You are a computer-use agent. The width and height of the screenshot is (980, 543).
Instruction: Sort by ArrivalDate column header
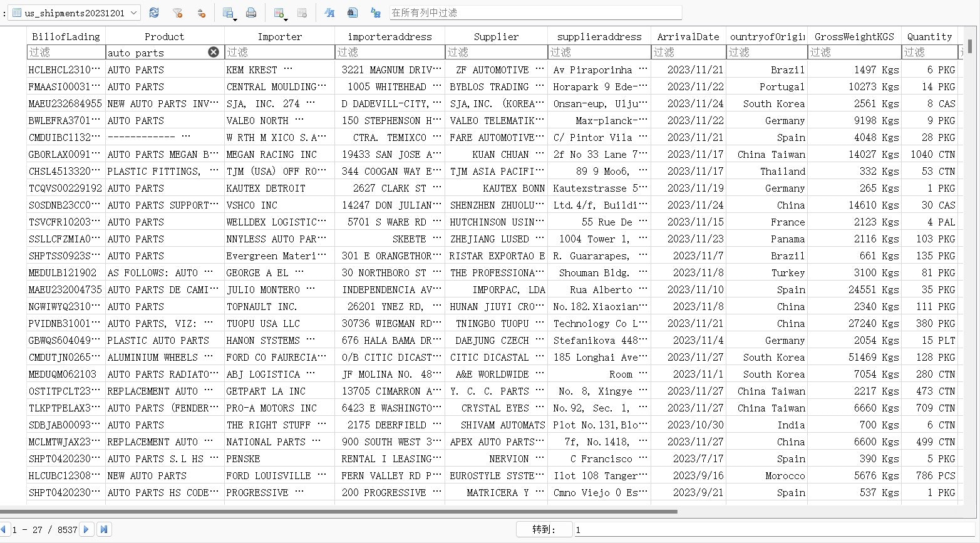pyautogui.click(x=688, y=36)
